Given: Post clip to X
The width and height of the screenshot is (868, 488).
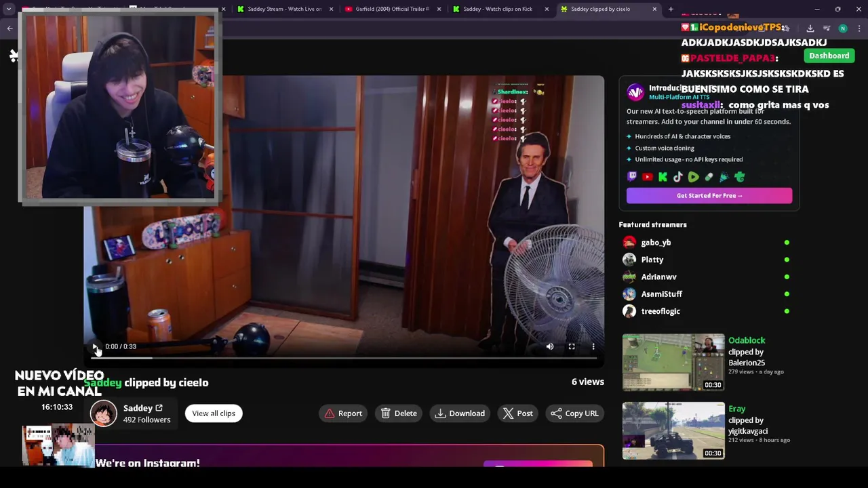Looking at the screenshot, I should (518, 413).
